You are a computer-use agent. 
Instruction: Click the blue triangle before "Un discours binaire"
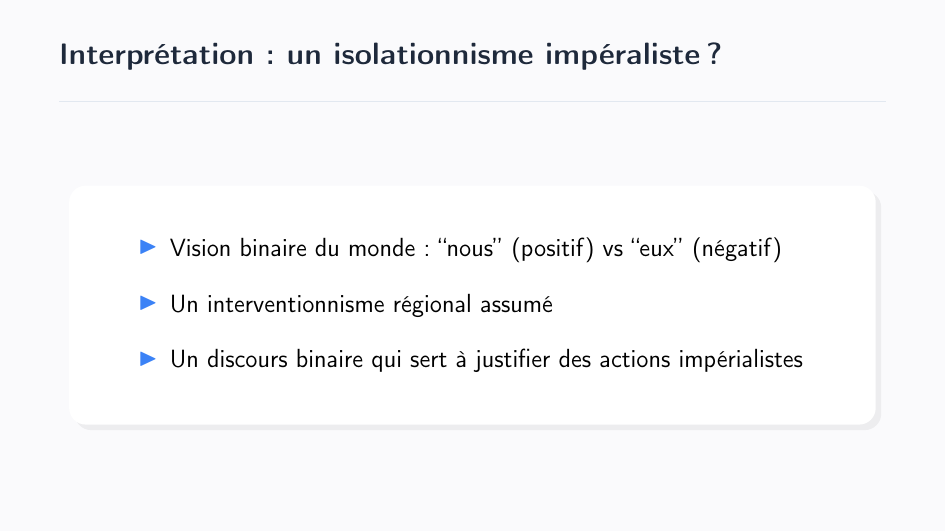[x=148, y=358]
